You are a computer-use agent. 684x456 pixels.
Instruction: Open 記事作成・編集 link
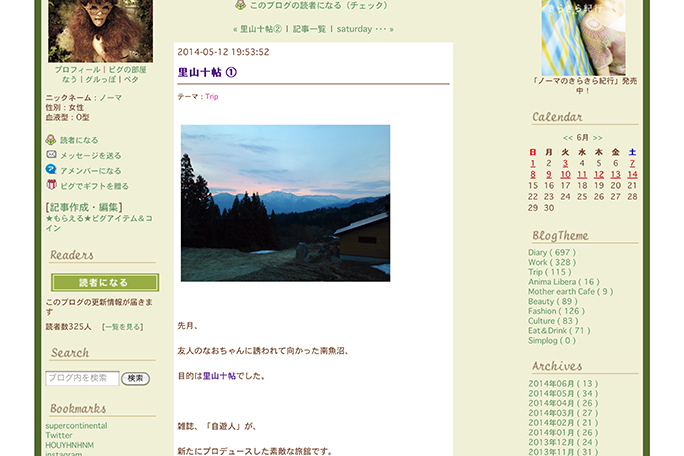pos(84,207)
